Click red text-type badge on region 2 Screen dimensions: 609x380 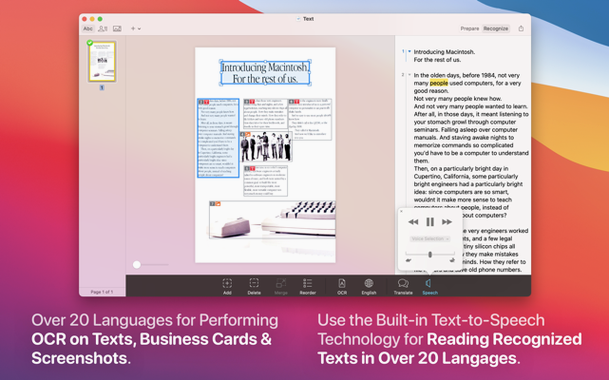(207, 102)
